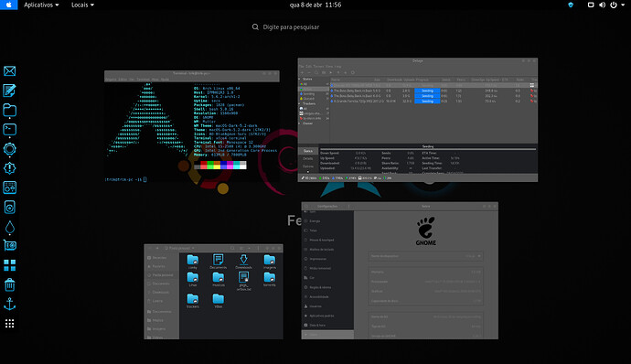
Task: Select Telas in Configurações sidebar
Action: tap(327, 230)
